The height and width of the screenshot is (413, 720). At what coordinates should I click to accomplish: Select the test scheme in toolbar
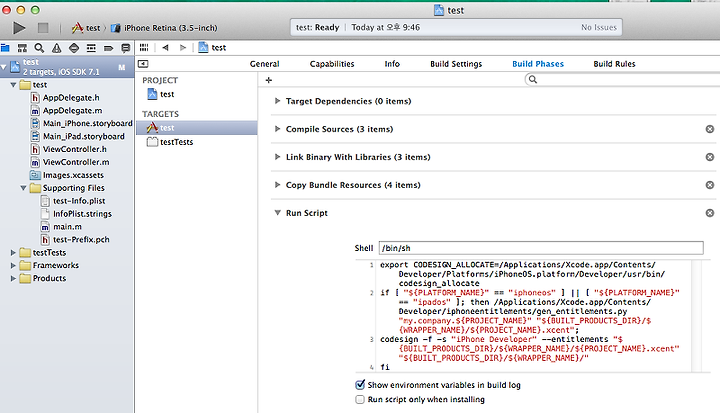pos(86,28)
